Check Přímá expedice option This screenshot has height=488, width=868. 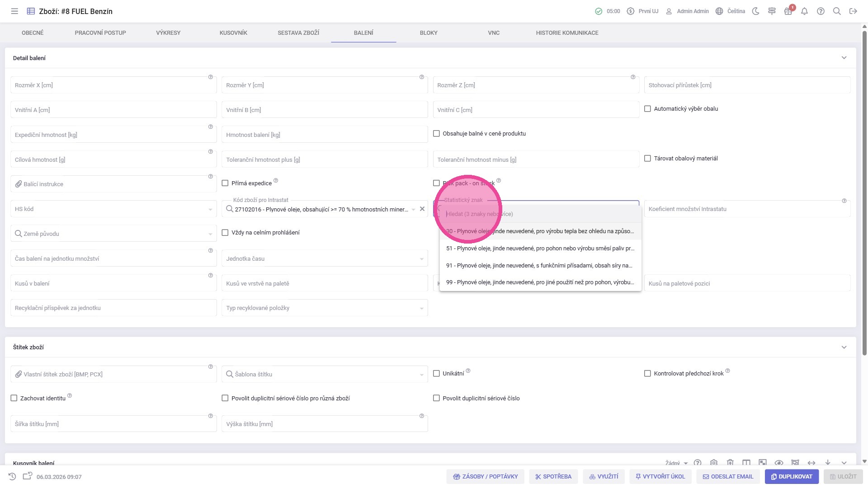(x=225, y=183)
